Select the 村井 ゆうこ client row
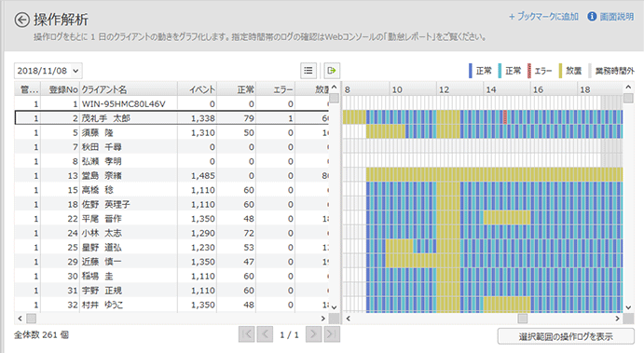The width and height of the screenshot is (644, 353). pos(171,305)
